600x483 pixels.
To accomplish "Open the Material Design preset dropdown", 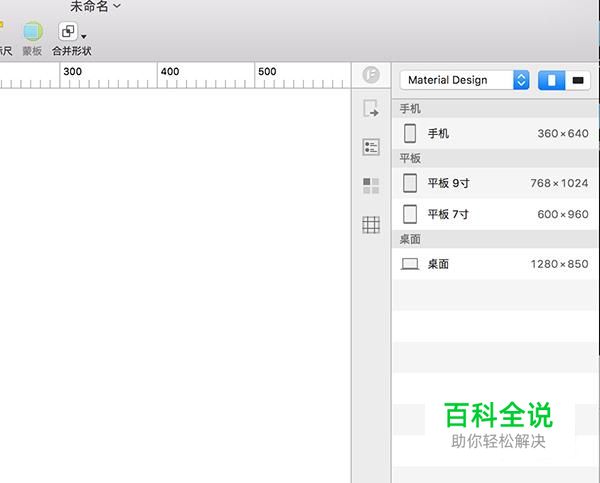I will (465, 80).
